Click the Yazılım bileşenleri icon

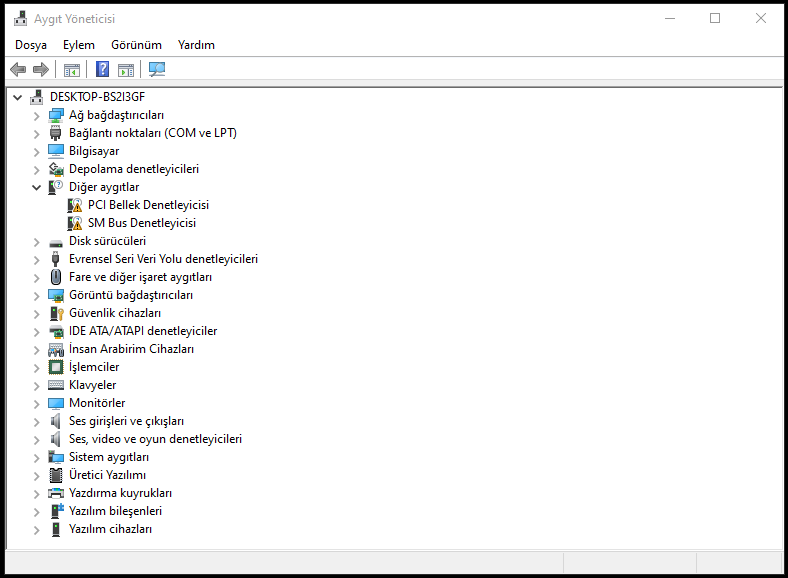(57, 511)
